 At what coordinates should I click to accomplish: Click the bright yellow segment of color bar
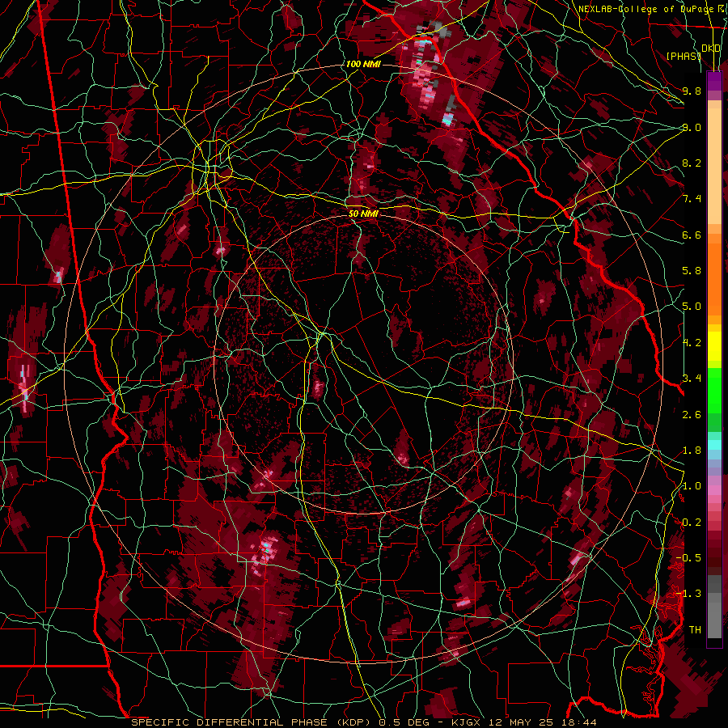(714, 346)
